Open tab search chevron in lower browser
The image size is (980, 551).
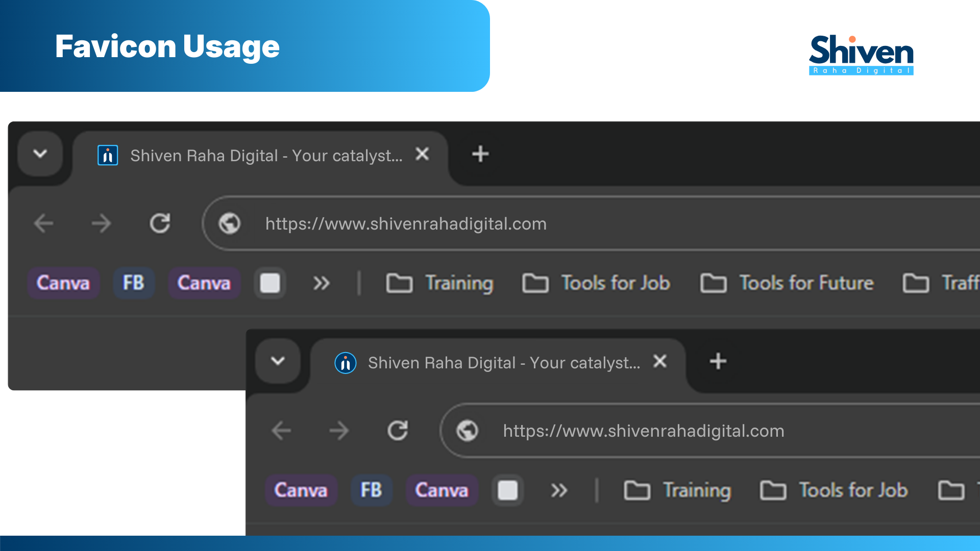coord(278,361)
